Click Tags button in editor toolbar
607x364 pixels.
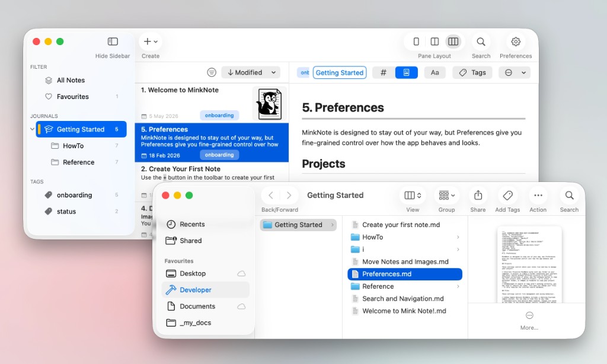(x=472, y=72)
